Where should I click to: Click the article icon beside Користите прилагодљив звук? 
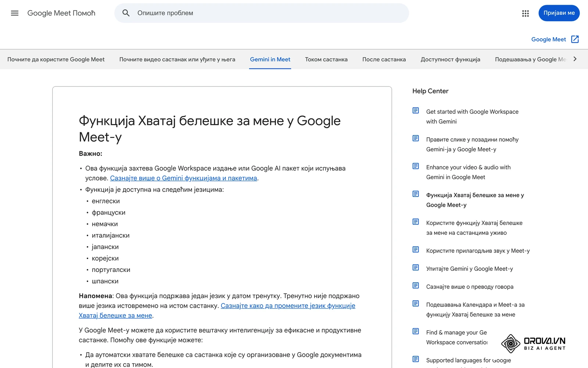(416, 250)
